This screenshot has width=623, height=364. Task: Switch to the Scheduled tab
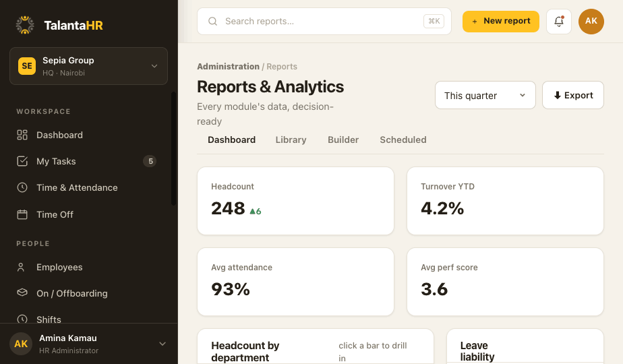tap(403, 140)
